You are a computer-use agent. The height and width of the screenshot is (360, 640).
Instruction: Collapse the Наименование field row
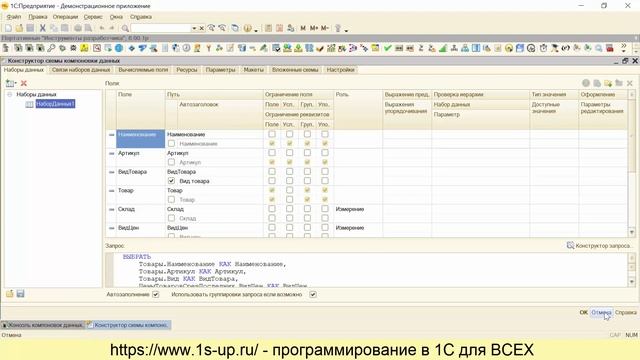(x=111, y=134)
